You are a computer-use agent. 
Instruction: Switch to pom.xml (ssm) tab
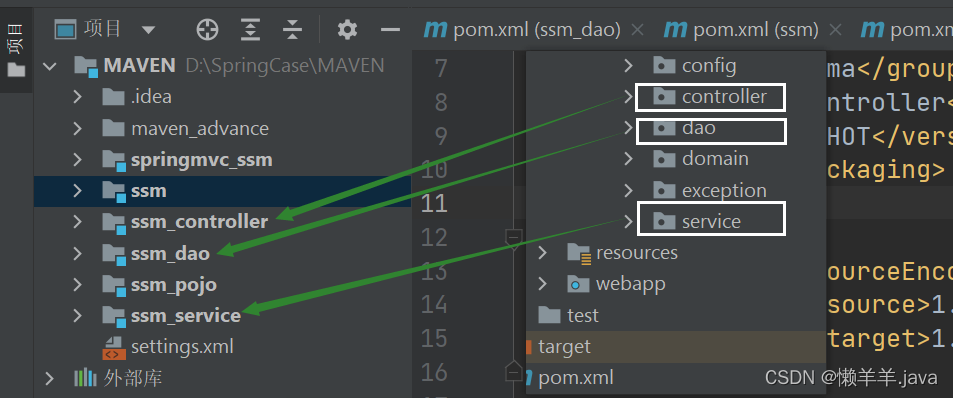[x=741, y=30]
